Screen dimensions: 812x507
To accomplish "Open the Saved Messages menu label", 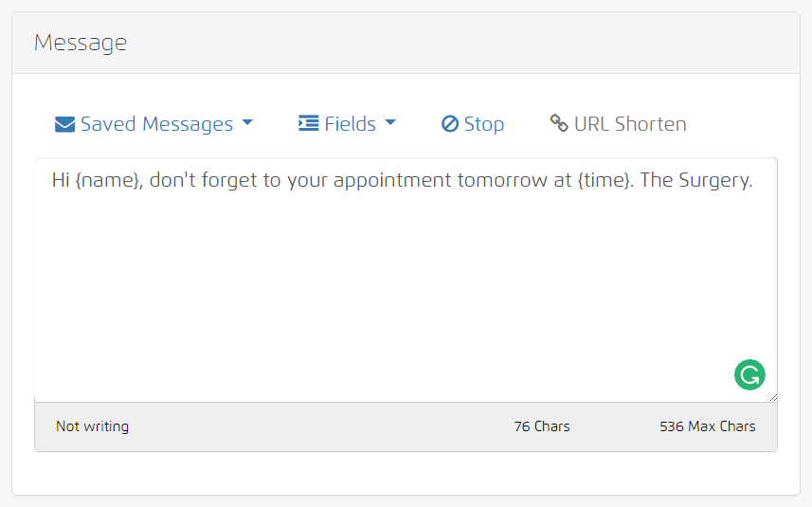I will tap(156, 124).
